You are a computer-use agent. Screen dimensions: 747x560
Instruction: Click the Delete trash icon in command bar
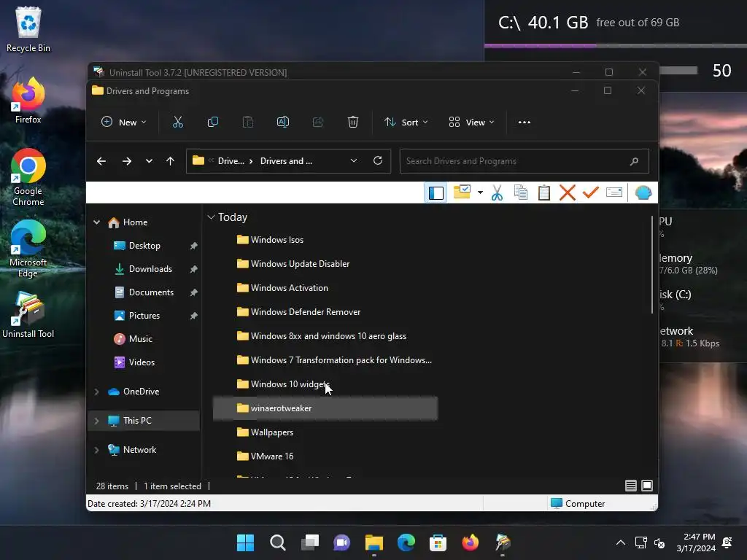(353, 122)
